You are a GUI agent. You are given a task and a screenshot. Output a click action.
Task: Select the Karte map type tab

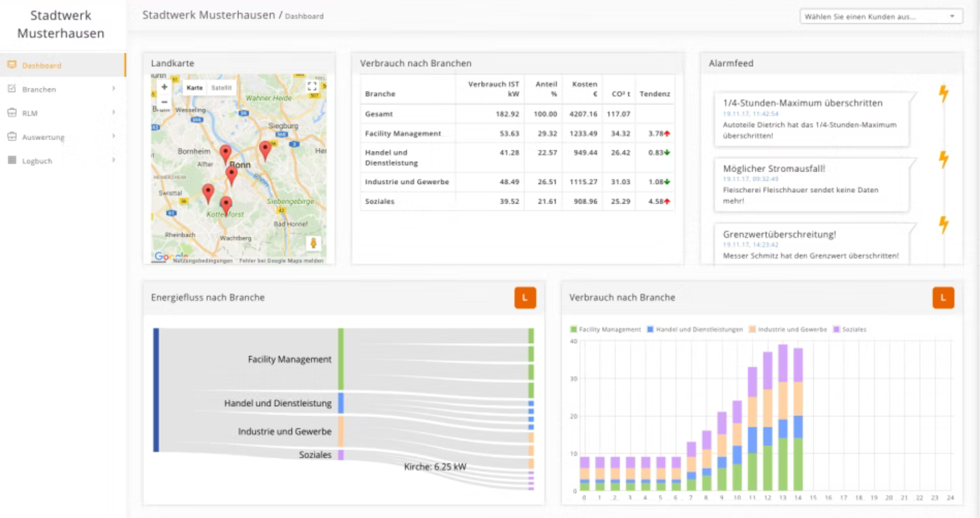[x=195, y=87]
